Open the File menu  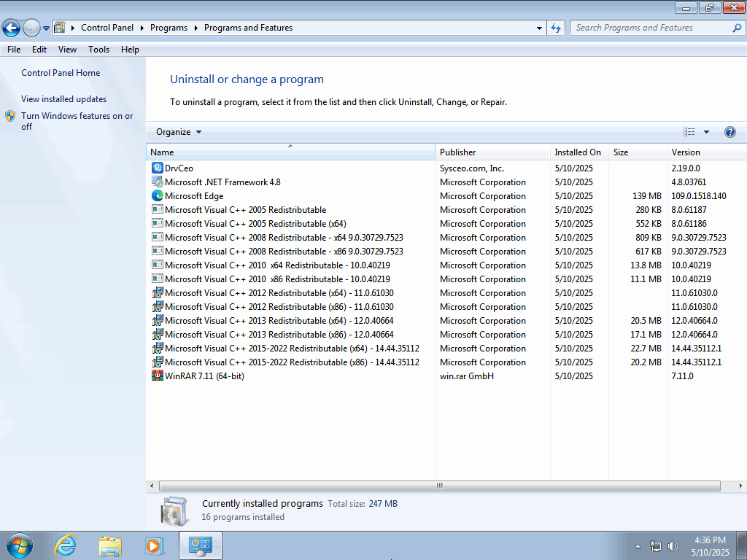tap(14, 50)
